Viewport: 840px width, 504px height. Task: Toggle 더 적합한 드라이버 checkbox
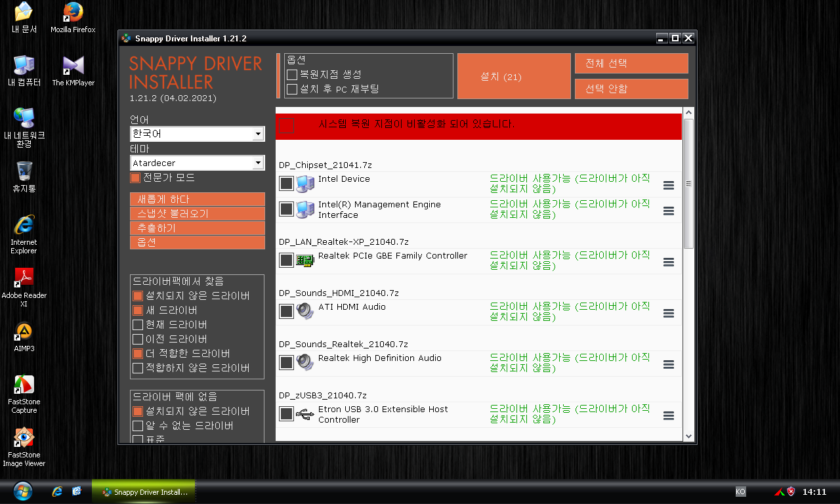pyautogui.click(x=138, y=354)
